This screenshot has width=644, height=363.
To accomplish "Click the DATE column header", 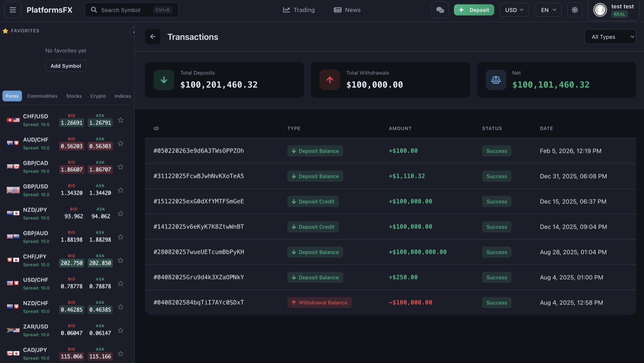I will (x=546, y=128).
